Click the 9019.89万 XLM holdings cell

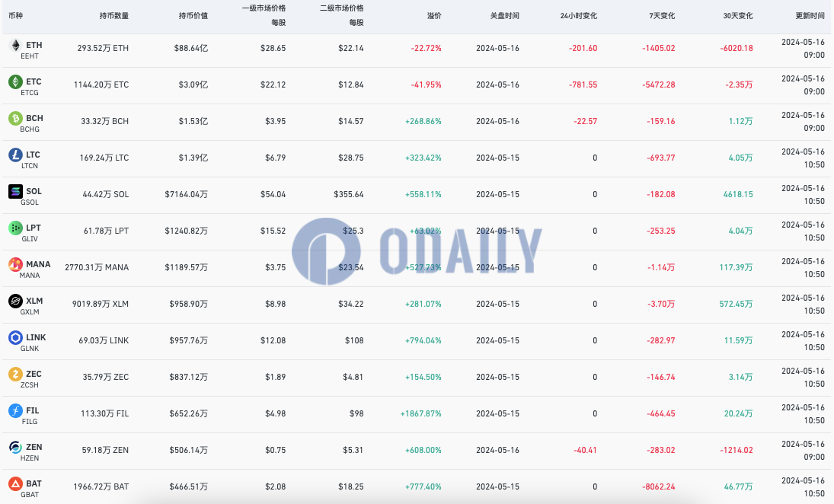coord(101,304)
